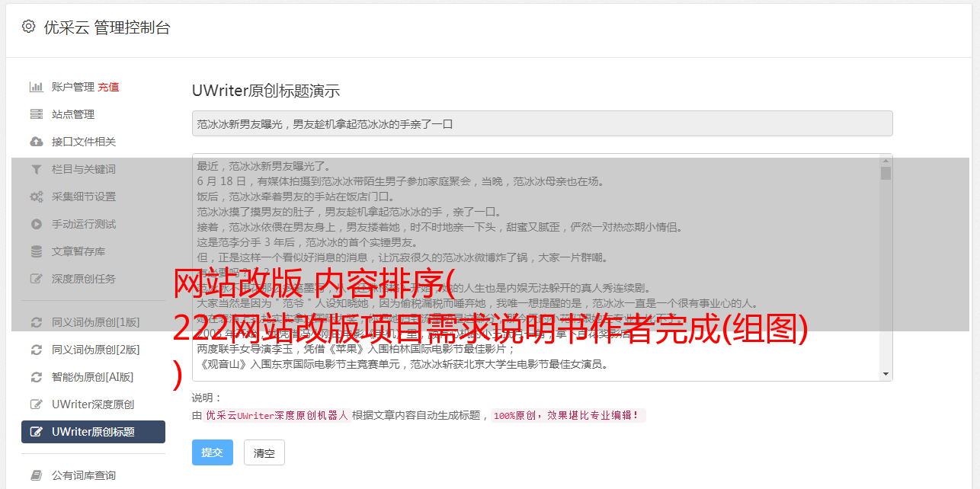Click the gears icon for 采集细节设置
Image resolution: width=980 pixels, height=489 pixels.
coord(36,197)
